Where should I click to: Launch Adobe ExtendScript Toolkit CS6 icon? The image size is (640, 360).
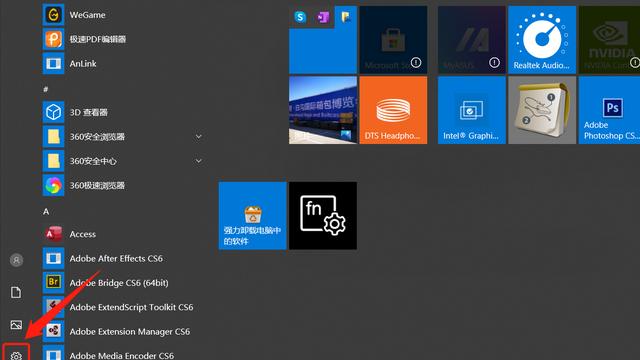[53, 307]
